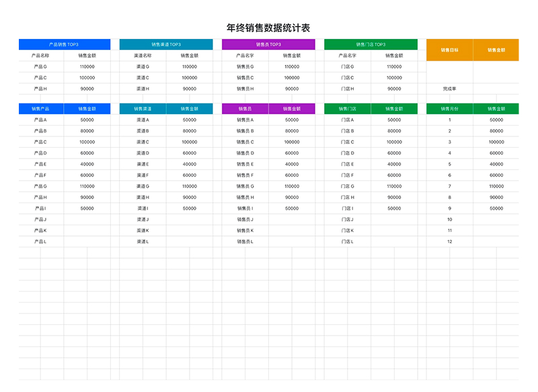The height and width of the screenshot is (392, 538).
Task: Click month 10 in 销售月份 column
Action: coord(449,219)
